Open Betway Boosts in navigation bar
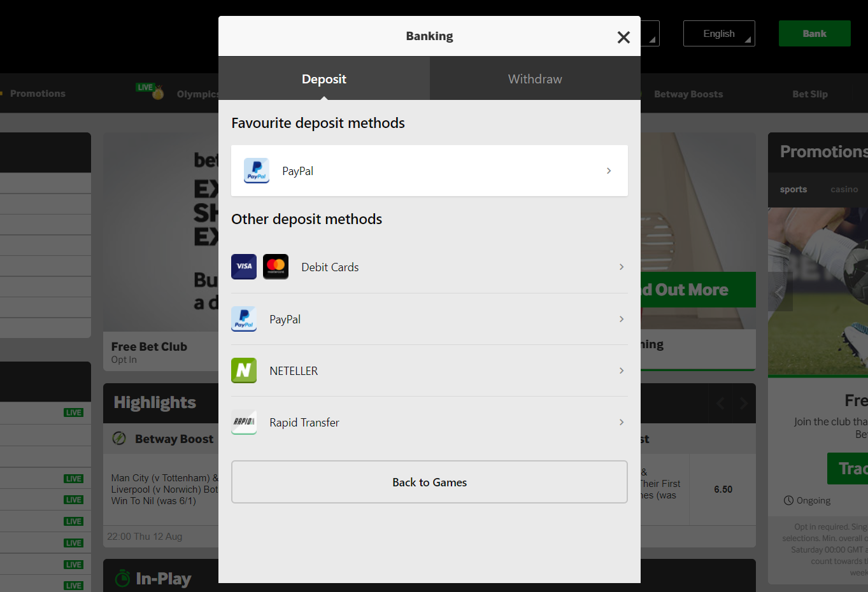This screenshot has height=592, width=868. point(688,94)
